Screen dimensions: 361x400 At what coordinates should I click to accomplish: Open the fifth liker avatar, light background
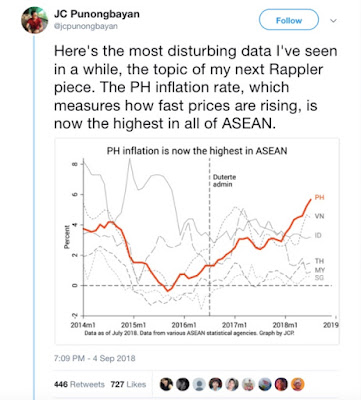(x=232, y=384)
